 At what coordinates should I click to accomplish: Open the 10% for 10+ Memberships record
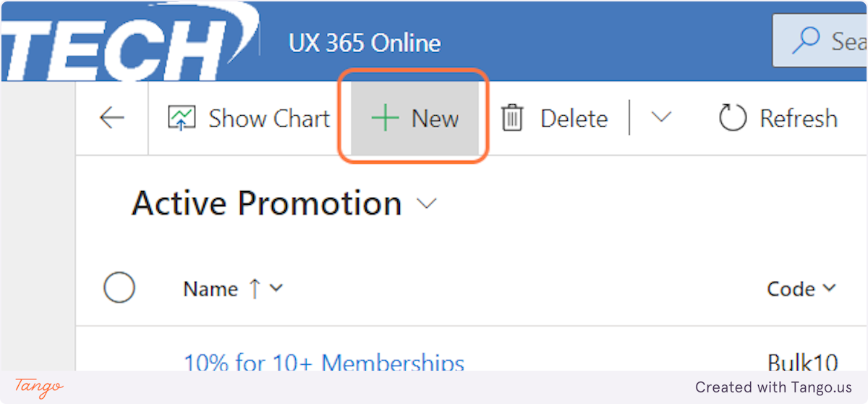click(x=323, y=362)
